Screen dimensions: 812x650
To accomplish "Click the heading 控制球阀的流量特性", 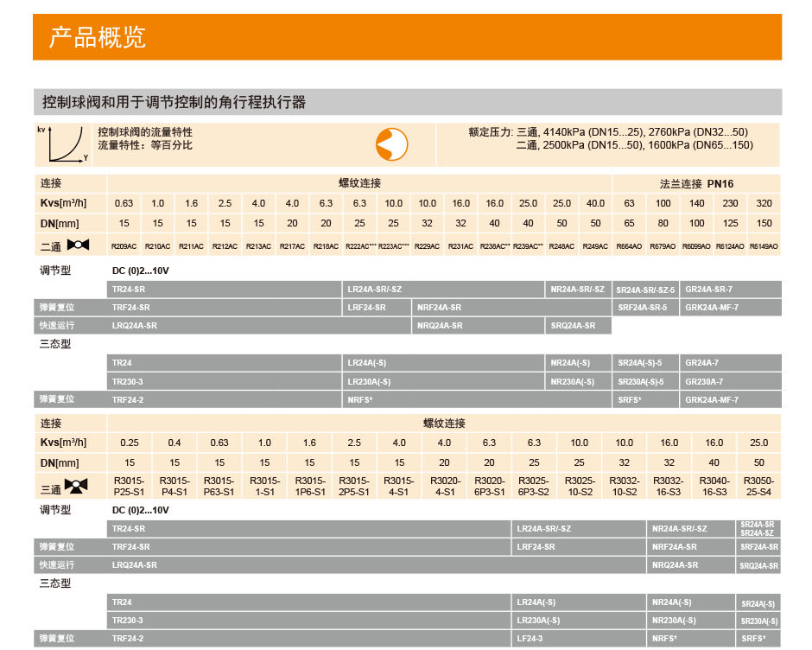I will (145, 132).
